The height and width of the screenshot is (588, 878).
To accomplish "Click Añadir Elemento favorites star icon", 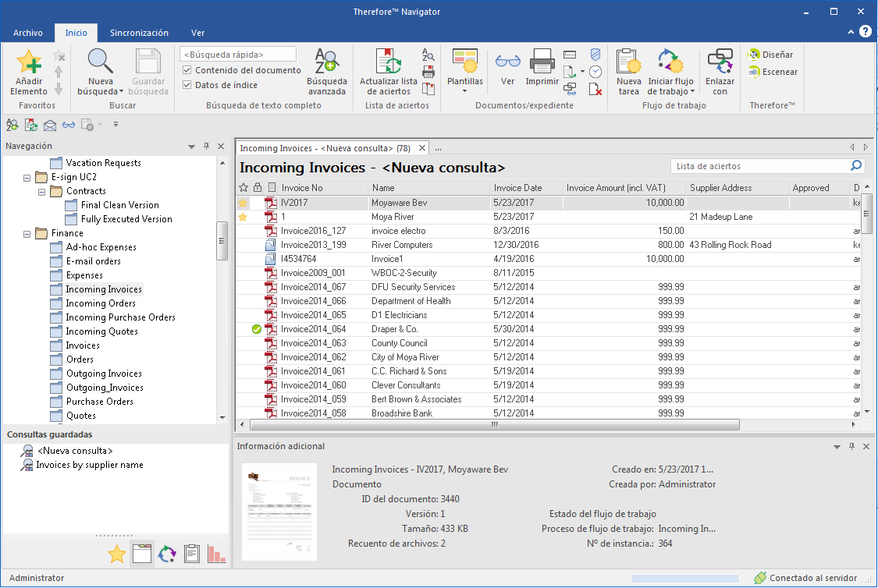I will coord(29,62).
